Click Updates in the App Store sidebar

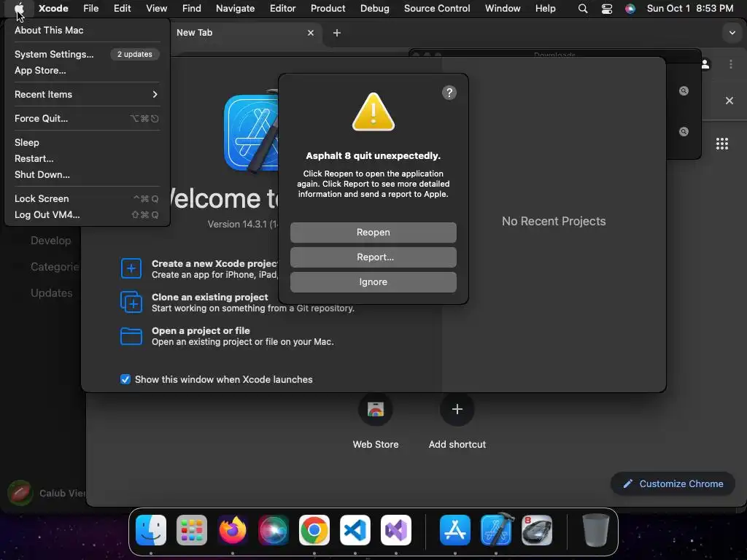click(52, 293)
